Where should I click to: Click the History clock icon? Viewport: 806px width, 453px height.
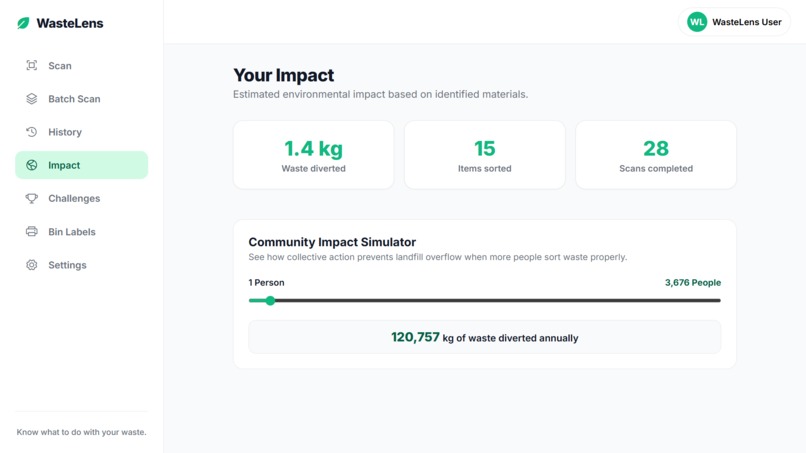pyautogui.click(x=31, y=132)
